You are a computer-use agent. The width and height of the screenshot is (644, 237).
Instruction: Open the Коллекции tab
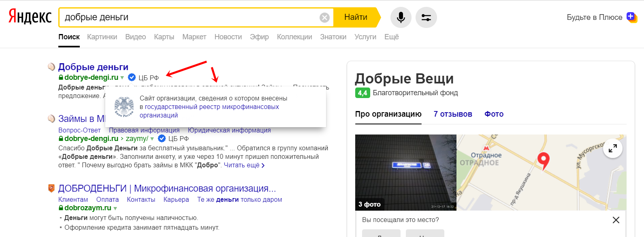[x=294, y=37]
